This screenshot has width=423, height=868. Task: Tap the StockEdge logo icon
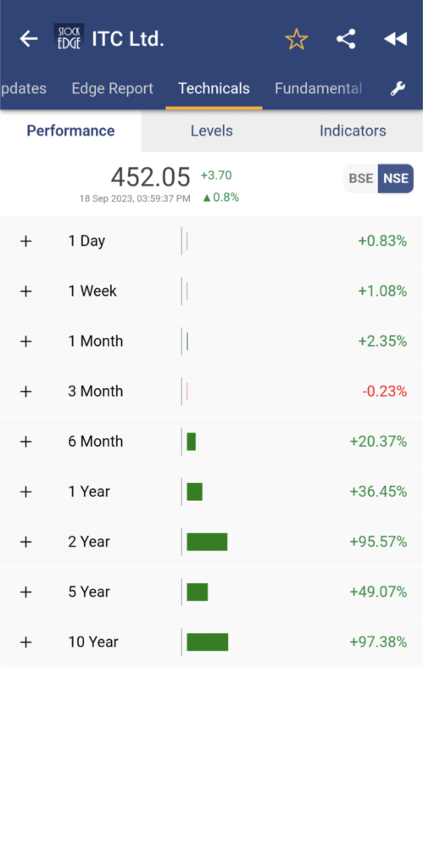point(69,37)
